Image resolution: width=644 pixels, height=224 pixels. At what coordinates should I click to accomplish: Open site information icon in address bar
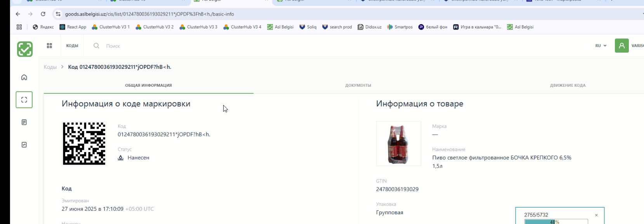pyautogui.click(x=58, y=14)
